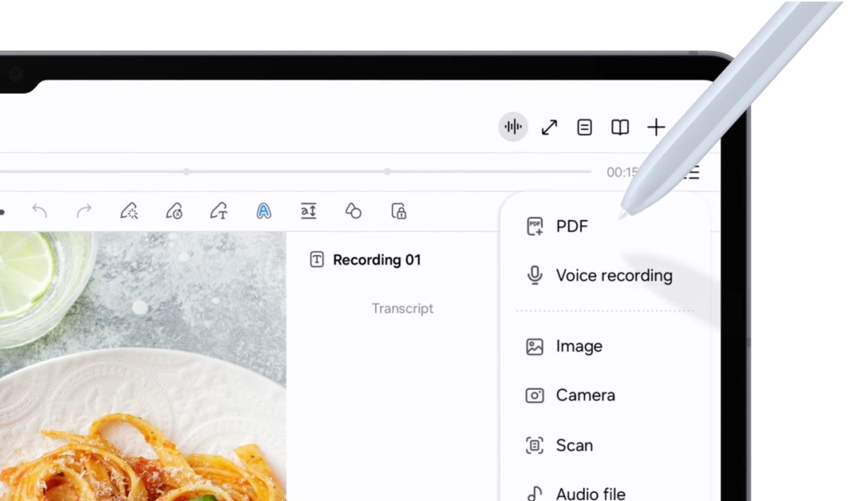Image resolution: width=868 pixels, height=501 pixels.
Task: Click the second marker on audio timeline
Action: pyautogui.click(x=387, y=172)
